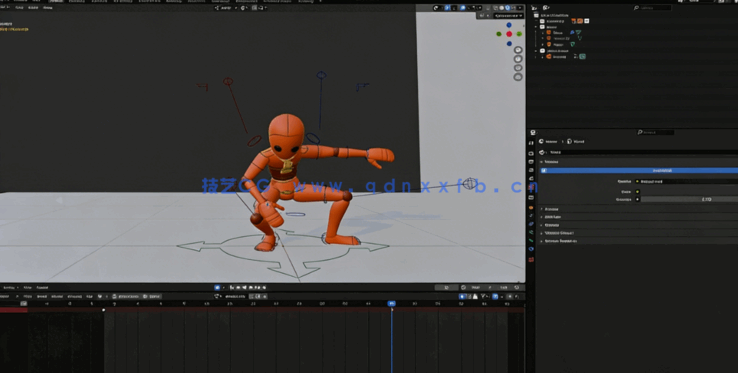Viewport: 738px width, 373px height.
Task: Click the teal icon on the last Outliner row
Action: click(x=582, y=57)
